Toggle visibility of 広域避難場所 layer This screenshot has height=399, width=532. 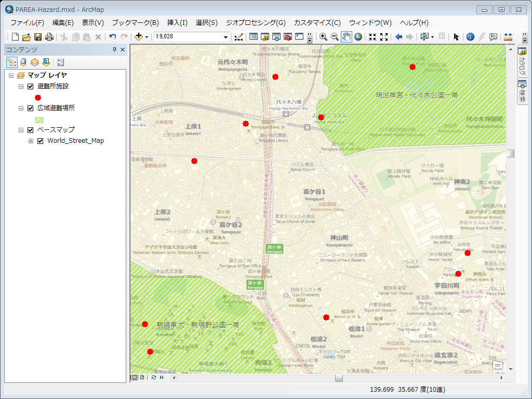click(x=30, y=108)
